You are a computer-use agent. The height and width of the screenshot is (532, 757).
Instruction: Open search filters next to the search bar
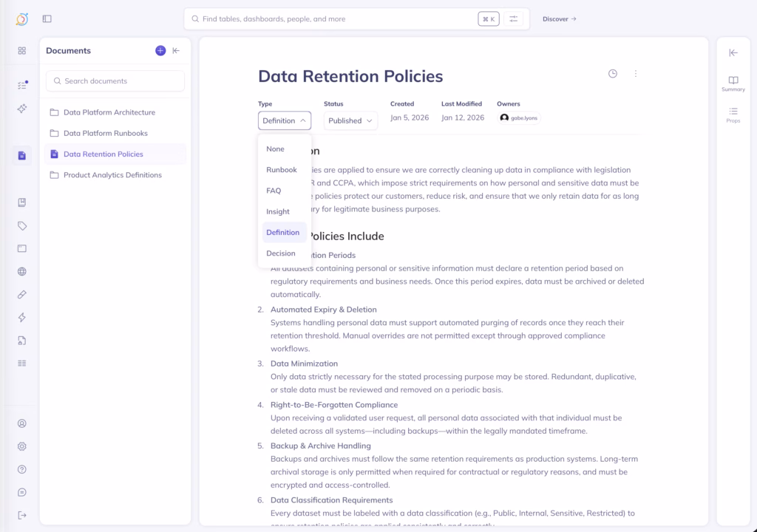(513, 18)
